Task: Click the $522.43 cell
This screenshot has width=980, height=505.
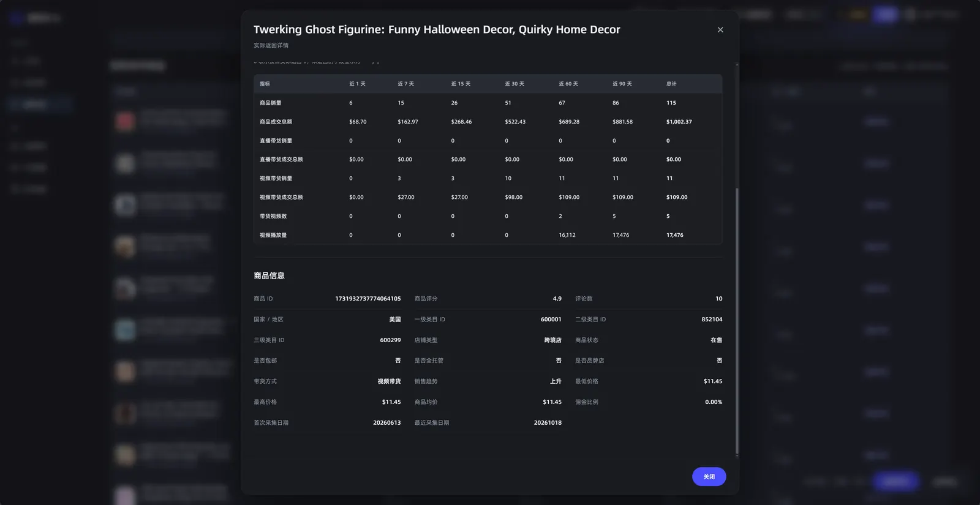Action: click(515, 122)
